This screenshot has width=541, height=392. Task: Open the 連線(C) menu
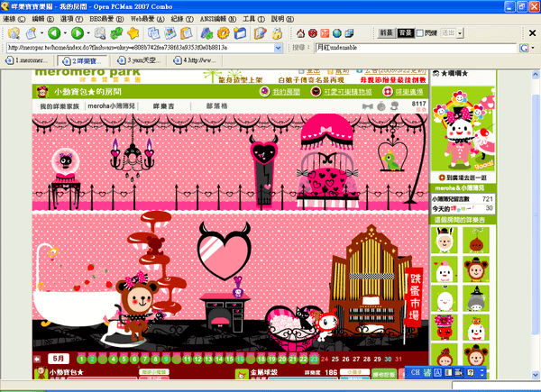click(14, 19)
